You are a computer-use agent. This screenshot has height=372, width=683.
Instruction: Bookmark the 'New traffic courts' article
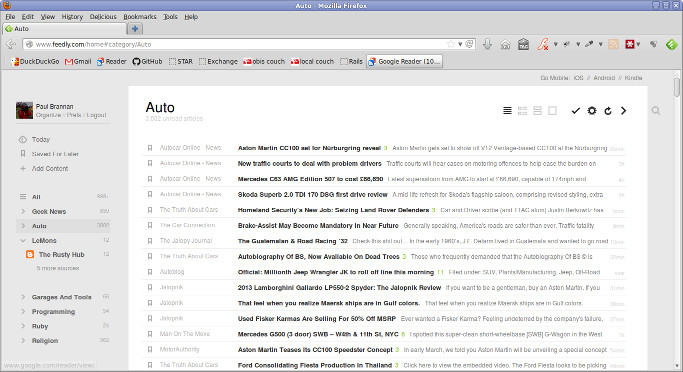[x=150, y=163]
